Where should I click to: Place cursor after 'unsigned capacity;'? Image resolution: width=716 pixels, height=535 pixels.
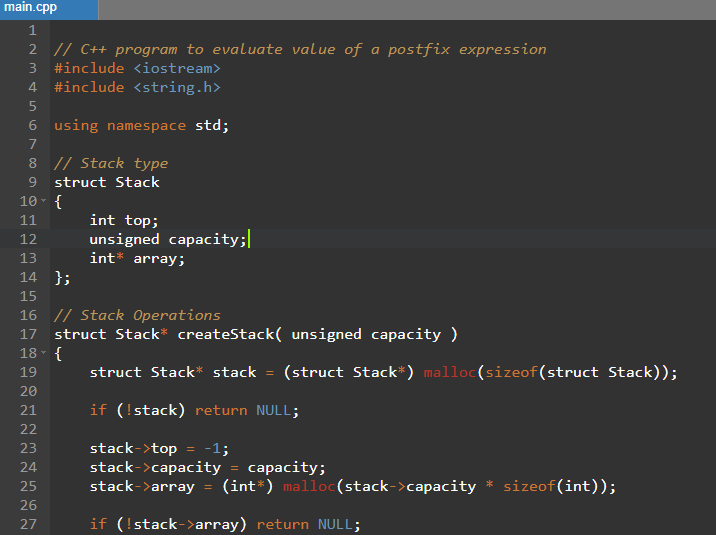point(247,239)
